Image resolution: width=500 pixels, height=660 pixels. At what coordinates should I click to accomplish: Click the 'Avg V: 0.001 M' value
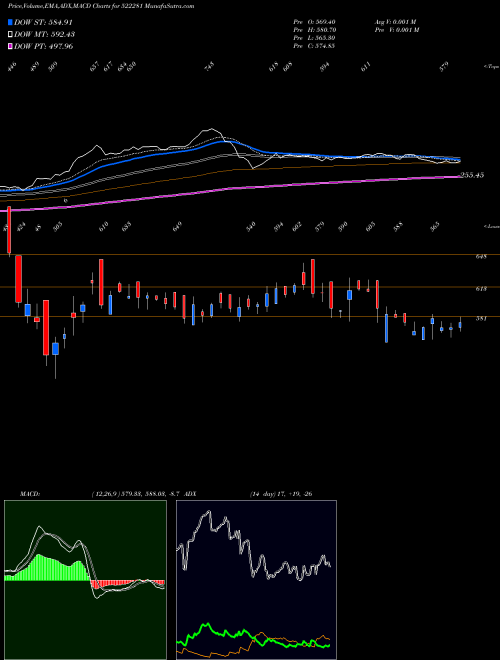396,22
